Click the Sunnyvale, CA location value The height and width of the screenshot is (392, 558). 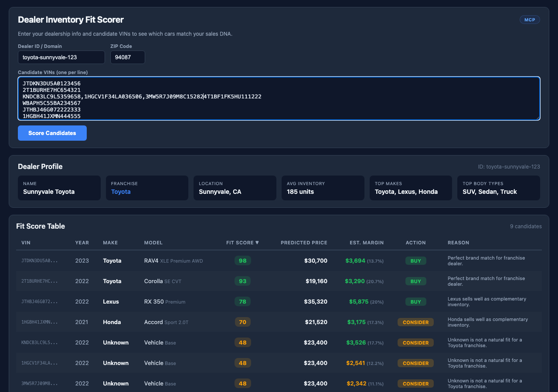[220, 192]
